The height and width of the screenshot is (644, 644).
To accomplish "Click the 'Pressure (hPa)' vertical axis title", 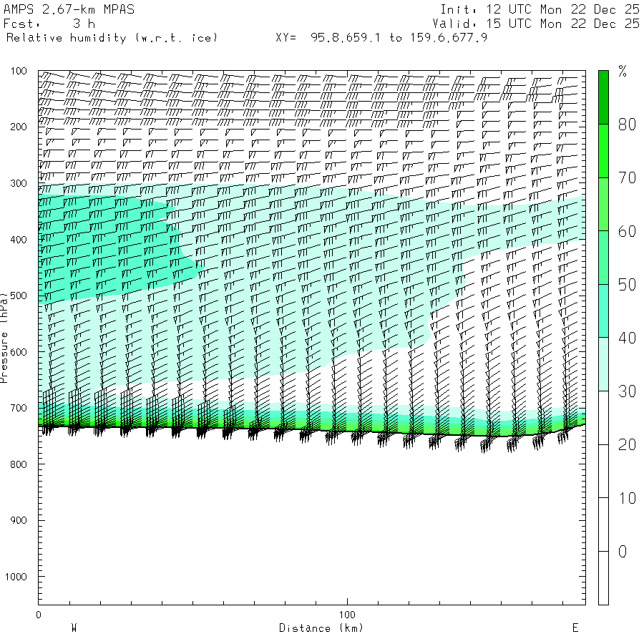I will coord(4,338).
